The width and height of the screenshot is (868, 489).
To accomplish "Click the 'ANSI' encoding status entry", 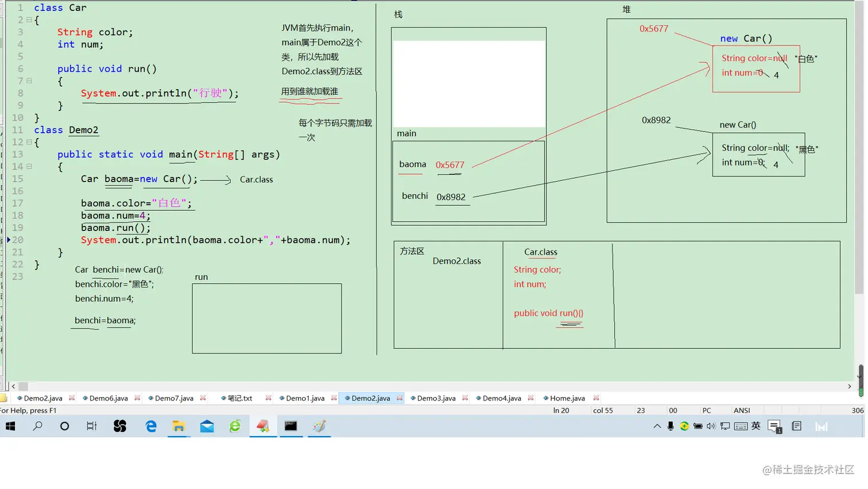I will (742, 411).
